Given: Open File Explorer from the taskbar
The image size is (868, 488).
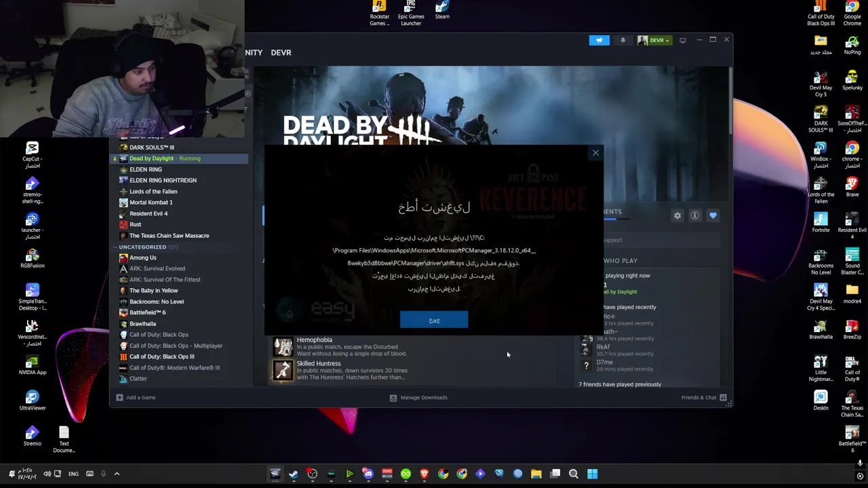Looking at the screenshot, I should [536, 474].
